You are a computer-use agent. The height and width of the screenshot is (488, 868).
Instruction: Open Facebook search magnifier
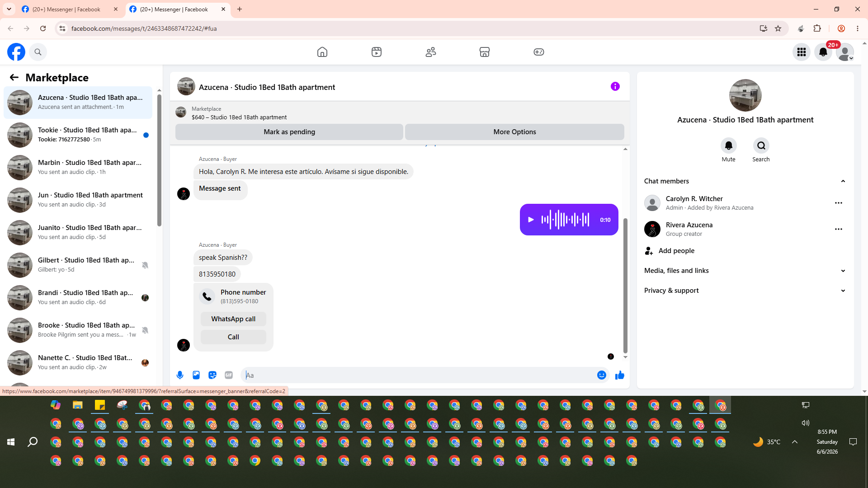(38, 52)
